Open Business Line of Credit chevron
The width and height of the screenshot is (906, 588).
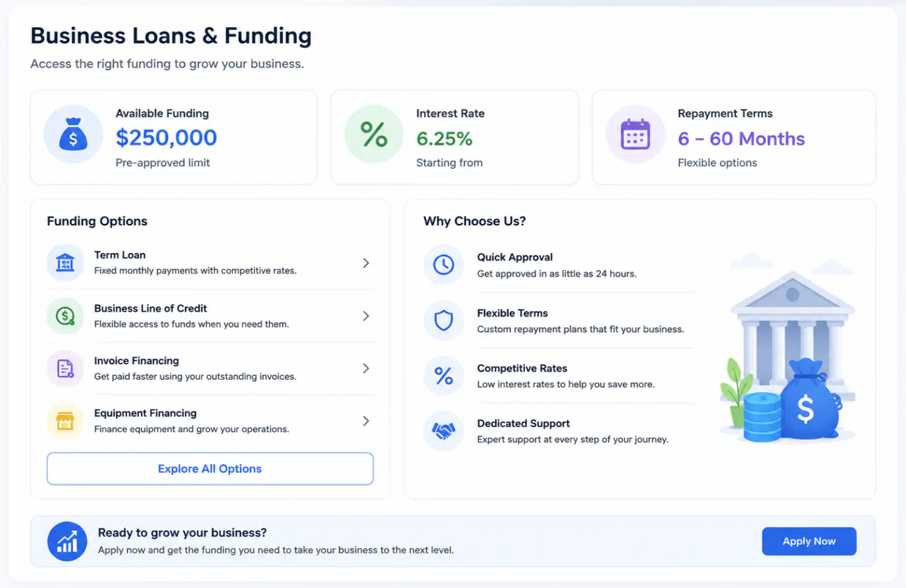366,316
